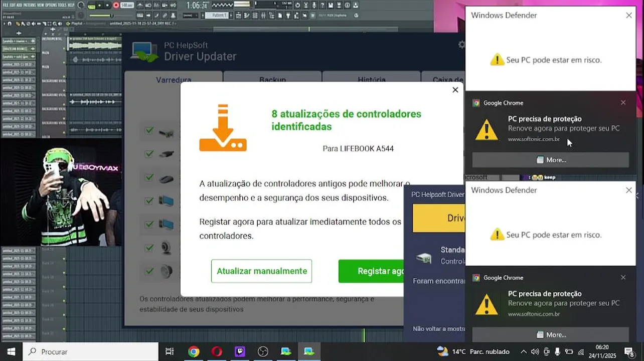Uncheck the network adapter driver checkbox
Viewport: 644px width, 361px height.
[x=149, y=130]
